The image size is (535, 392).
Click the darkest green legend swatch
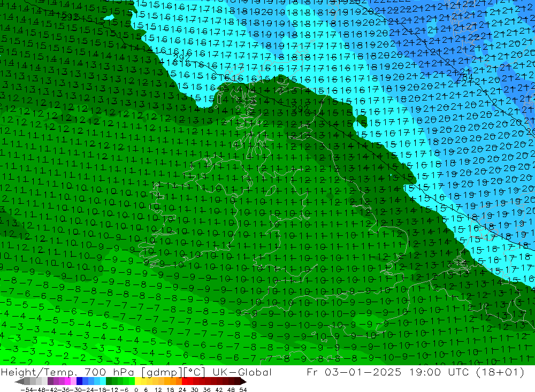[109, 381]
